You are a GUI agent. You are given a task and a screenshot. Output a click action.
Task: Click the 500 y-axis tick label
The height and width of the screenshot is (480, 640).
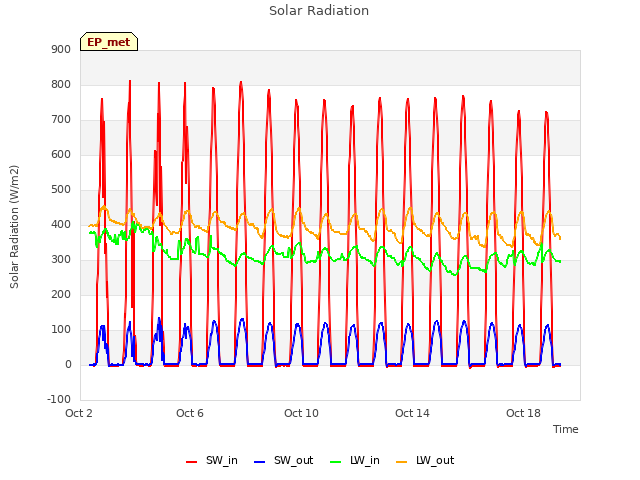[61, 189]
